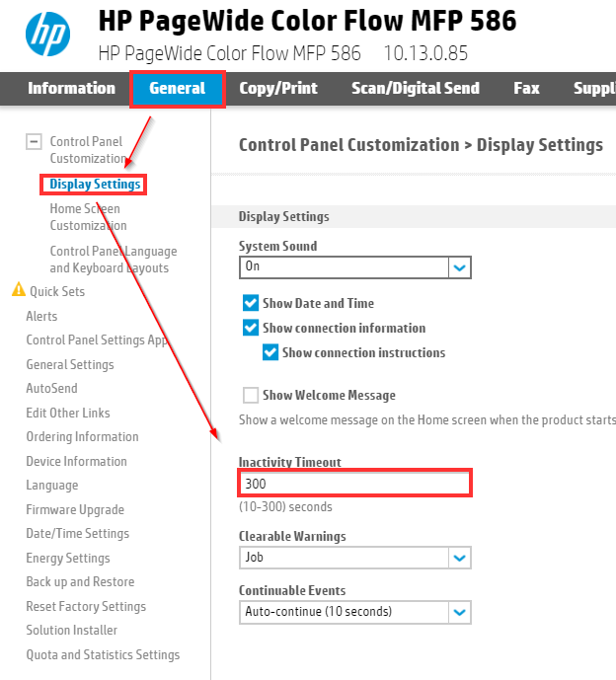Collapse the Control Panel Customization tree

(34, 142)
